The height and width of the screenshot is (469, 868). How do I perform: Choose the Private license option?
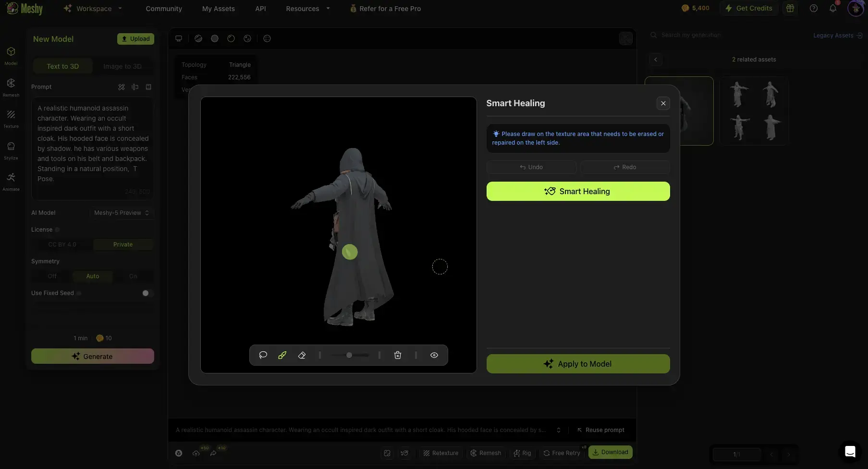pyautogui.click(x=123, y=245)
